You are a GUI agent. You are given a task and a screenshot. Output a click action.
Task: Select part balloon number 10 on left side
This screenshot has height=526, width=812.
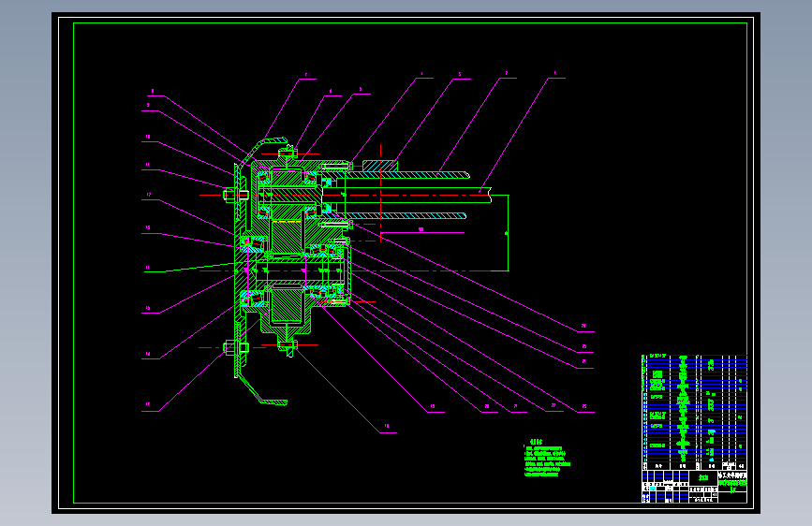[x=148, y=137]
